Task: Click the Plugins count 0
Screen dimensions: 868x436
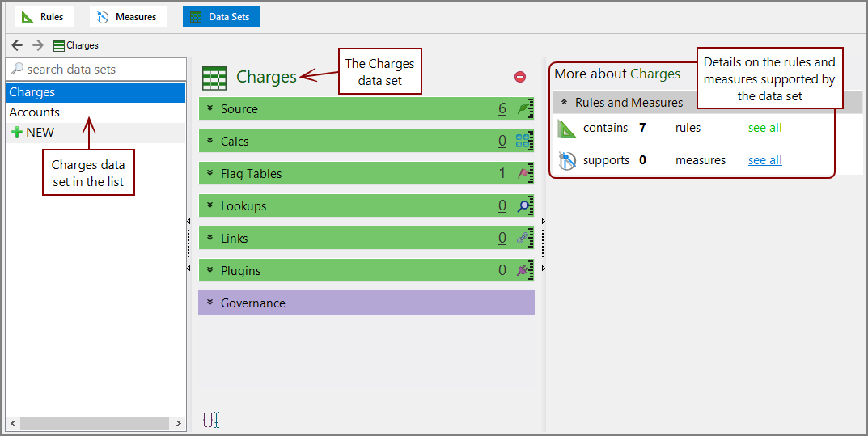Action: [x=502, y=270]
